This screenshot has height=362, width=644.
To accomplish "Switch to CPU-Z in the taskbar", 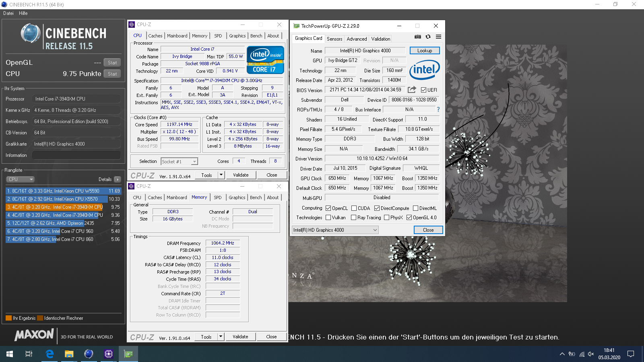I will (x=109, y=354).
